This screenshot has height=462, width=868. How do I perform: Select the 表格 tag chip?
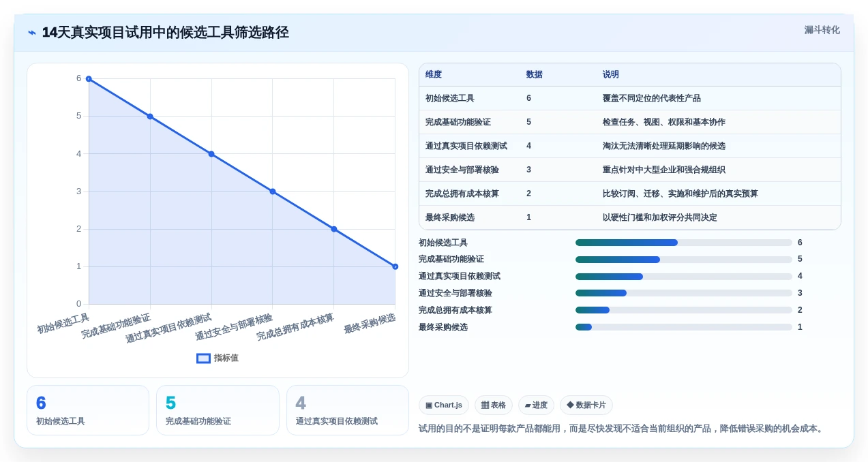click(x=493, y=405)
